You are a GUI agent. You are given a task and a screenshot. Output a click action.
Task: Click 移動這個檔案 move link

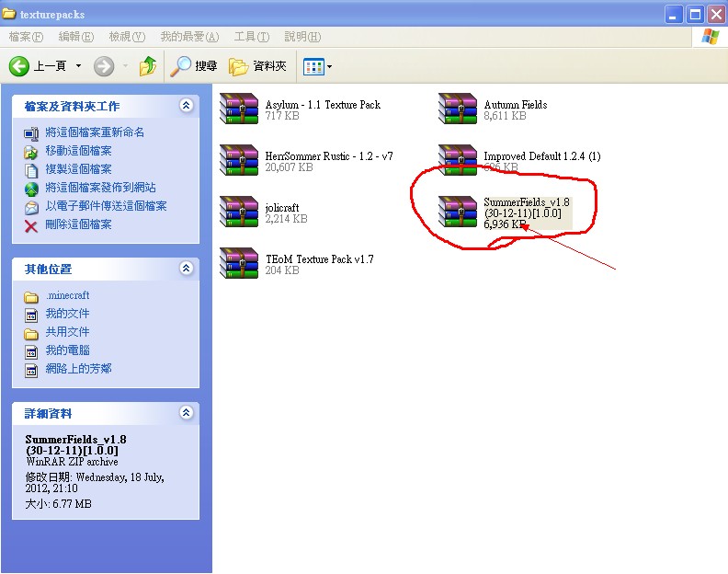78,151
